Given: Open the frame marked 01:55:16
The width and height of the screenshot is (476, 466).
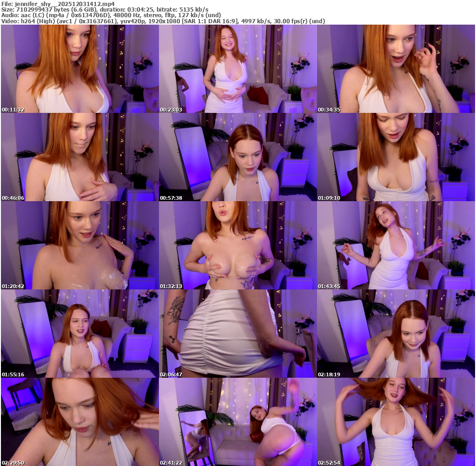Looking at the screenshot, I should tap(79, 334).
